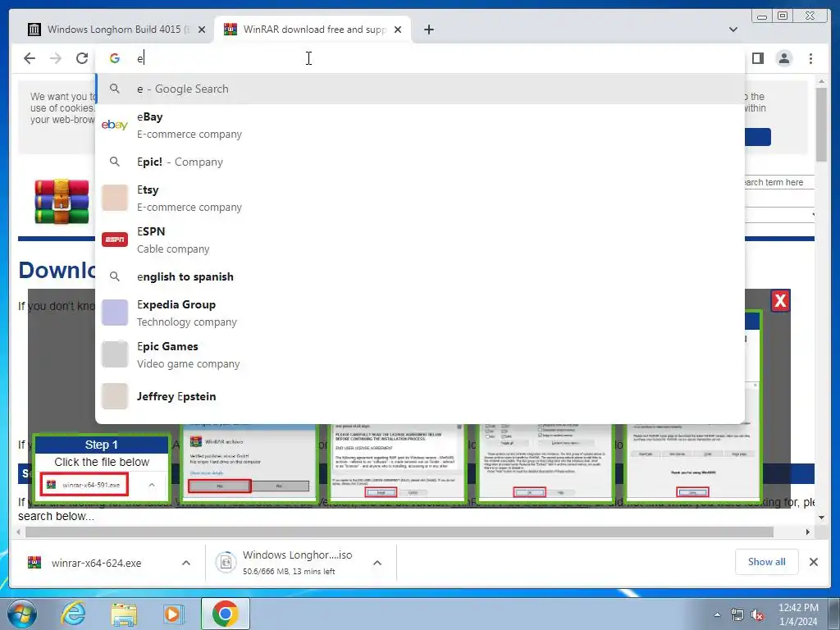Click the Google logo in the address bar
Screen dimensions: 840x630
click(x=115, y=58)
